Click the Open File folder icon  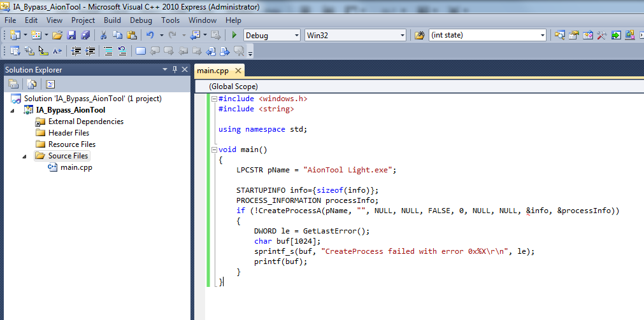click(x=57, y=35)
